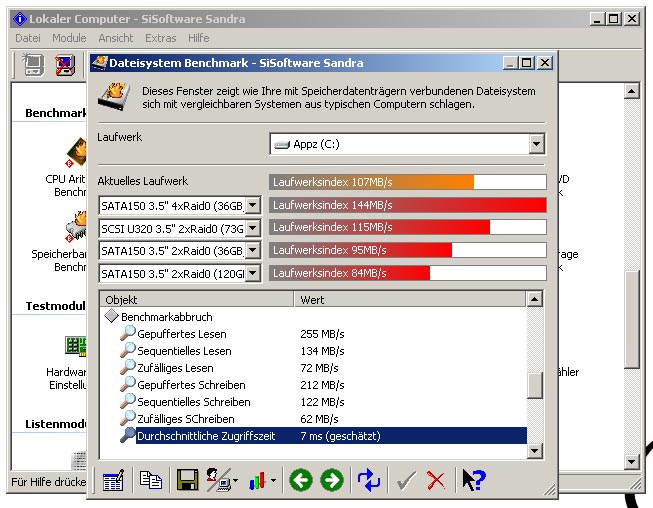Viewport: 653px width, 508px height.
Task: Open the SATA150 2xRaid0 (120GB) comparison dropdown
Action: [x=253, y=274]
